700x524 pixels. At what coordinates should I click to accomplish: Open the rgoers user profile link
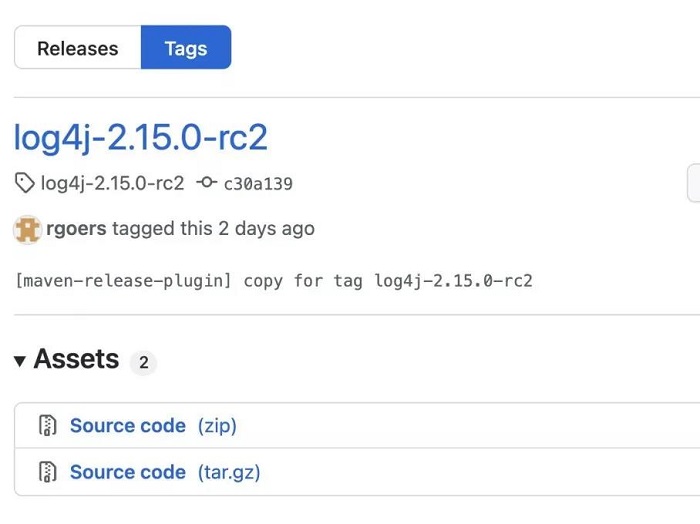[76, 229]
